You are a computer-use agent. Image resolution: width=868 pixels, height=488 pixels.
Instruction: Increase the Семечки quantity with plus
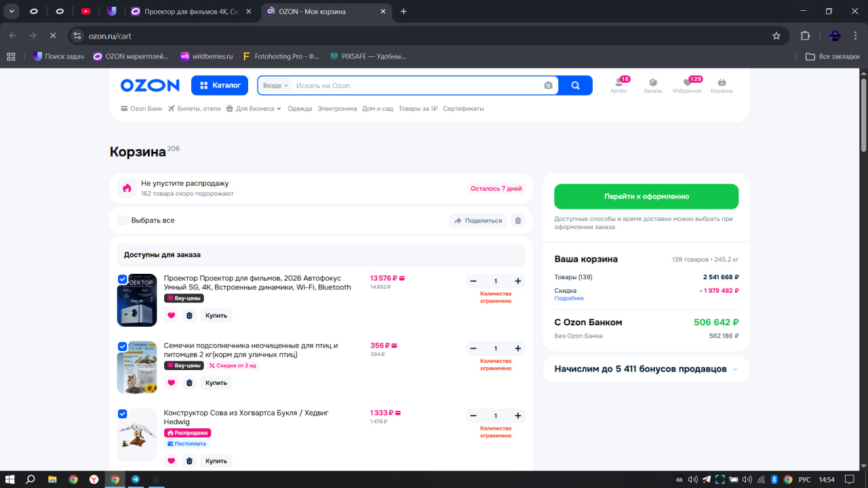(518, 348)
